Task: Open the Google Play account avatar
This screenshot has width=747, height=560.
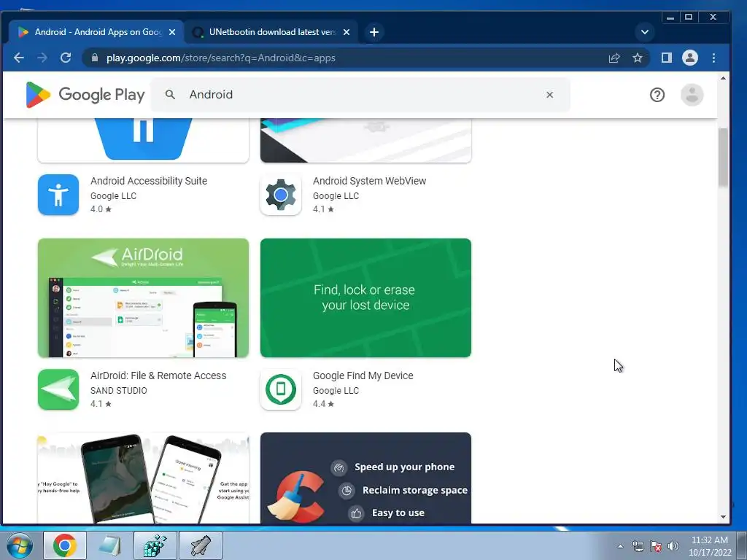Action: pos(692,95)
